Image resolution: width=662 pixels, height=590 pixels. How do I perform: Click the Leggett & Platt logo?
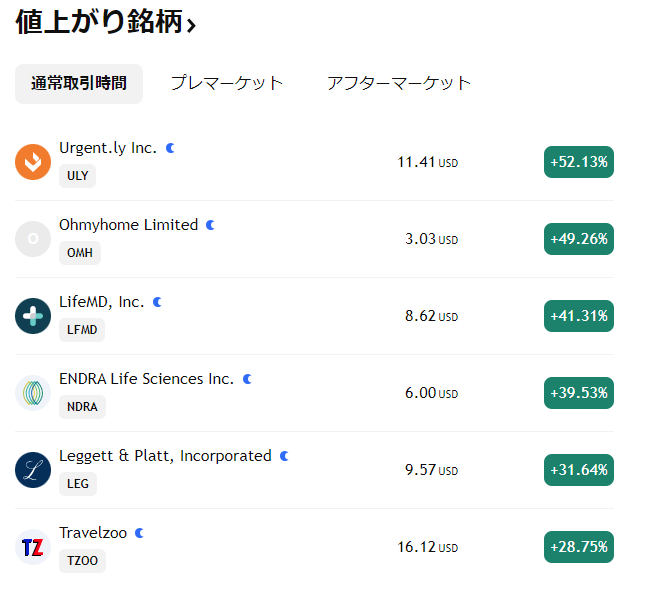(x=33, y=470)
